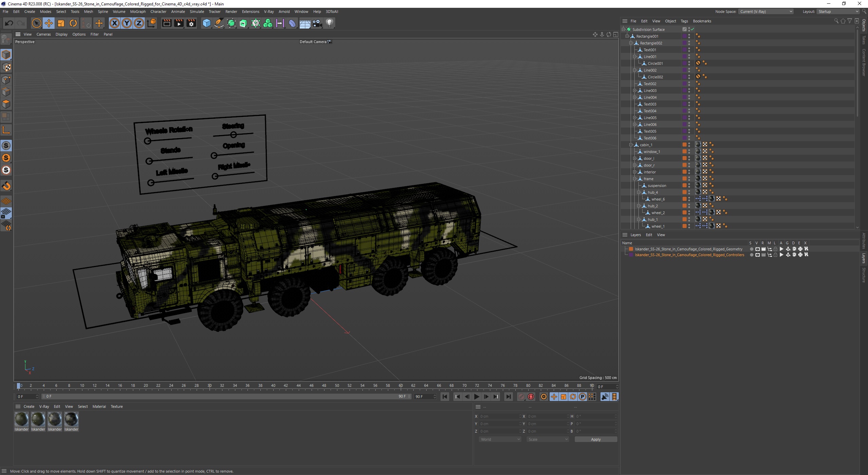This screenshot has width=868, height=475.
Task: Toggle Z axis lock icon
Action: pos(139,23)
